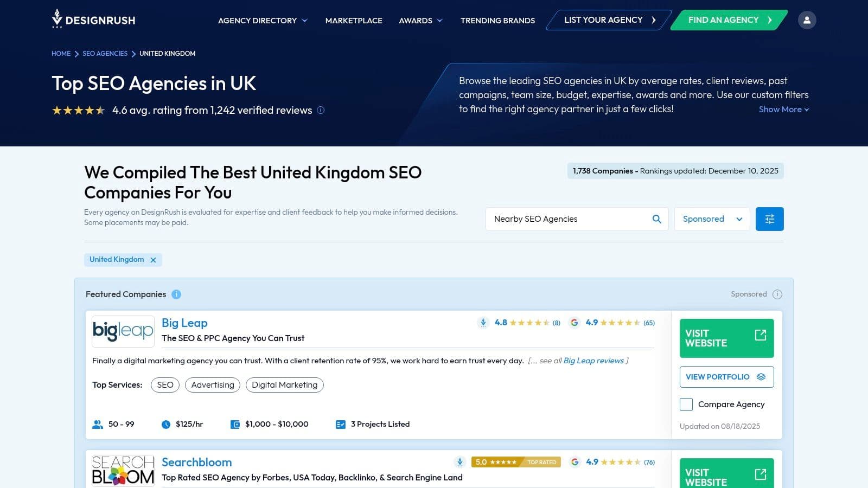The height and width of the screenshot is (488, 868).
Task: Expand the Agency Directory menu
Action: pos(263,21)
